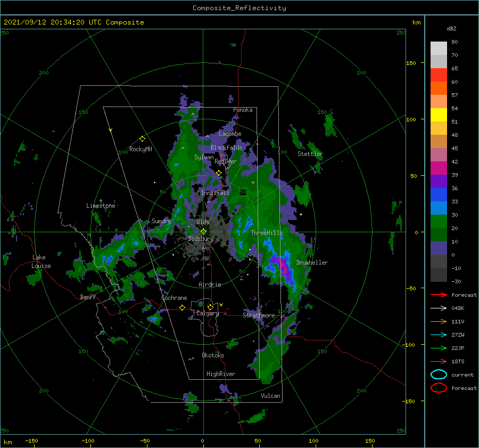This screenshot has height=448, width=479.
Task: Select the red forecast ellipse icon
Action: pos(439,388)
